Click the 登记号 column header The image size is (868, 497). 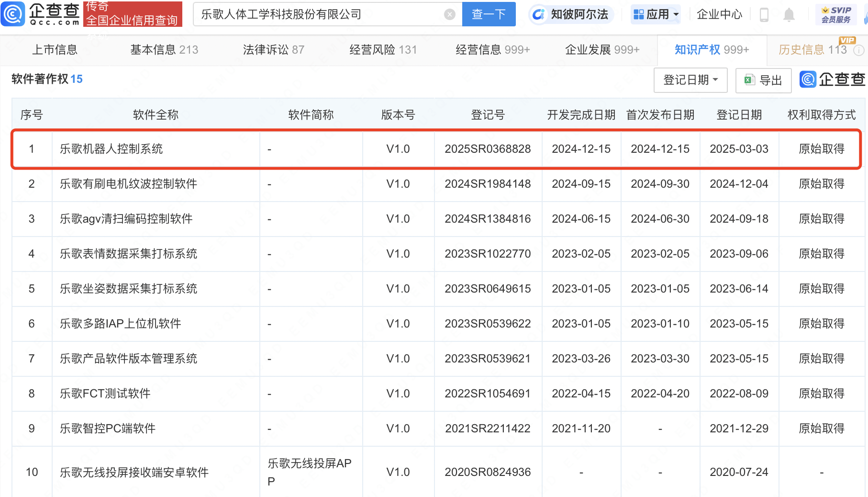[x=488, y=115]
